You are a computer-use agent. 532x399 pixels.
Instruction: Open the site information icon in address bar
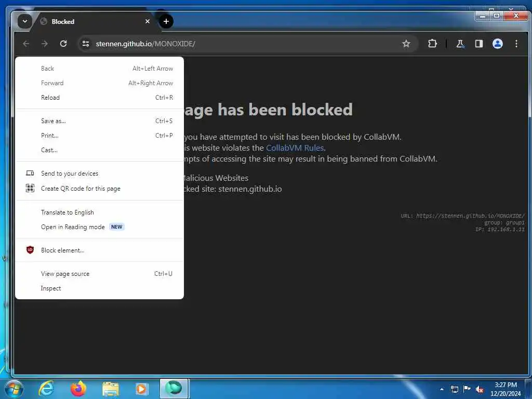coord(86,44)
